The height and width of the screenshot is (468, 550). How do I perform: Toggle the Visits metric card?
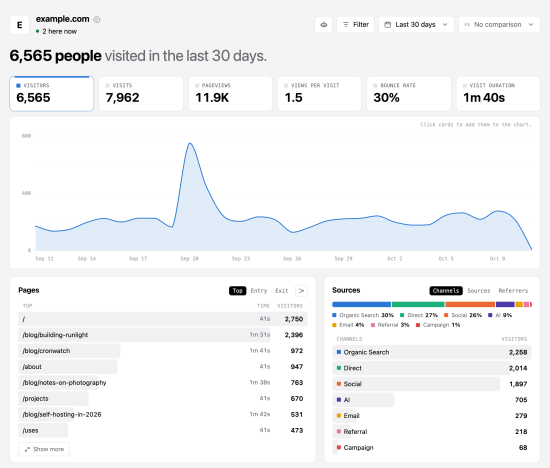click(x=141, y=94)
